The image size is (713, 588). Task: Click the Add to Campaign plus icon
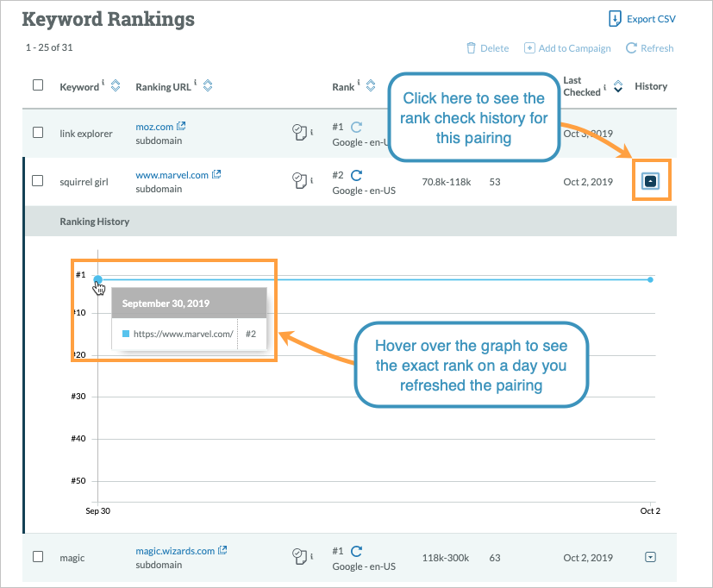[x=529, y=48]
